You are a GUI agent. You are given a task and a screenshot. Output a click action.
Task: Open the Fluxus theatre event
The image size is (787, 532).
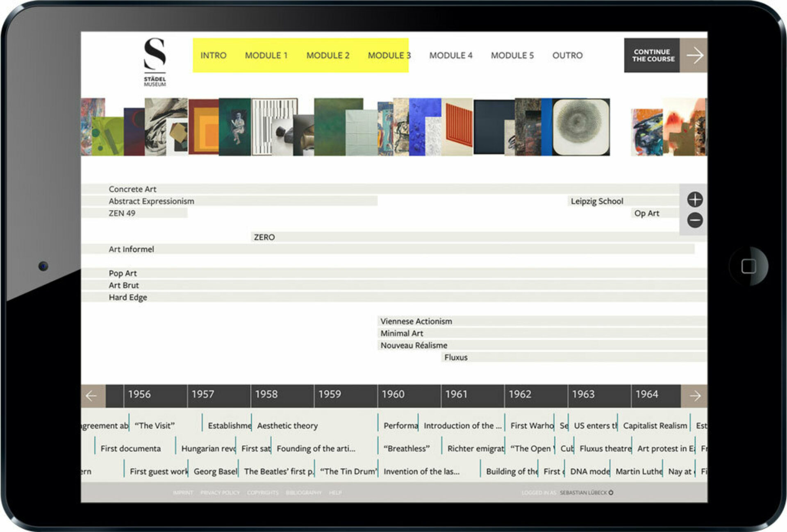point(605,448)
